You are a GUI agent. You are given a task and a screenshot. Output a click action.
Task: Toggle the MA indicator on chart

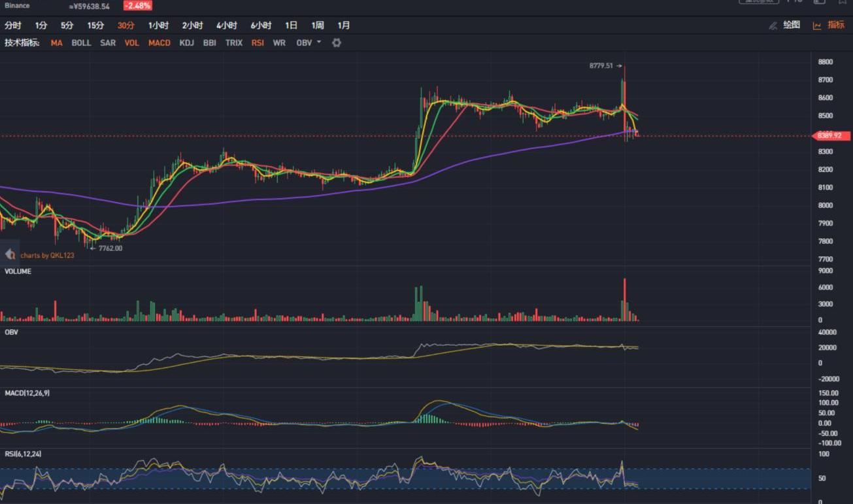[x=57, y=42]
